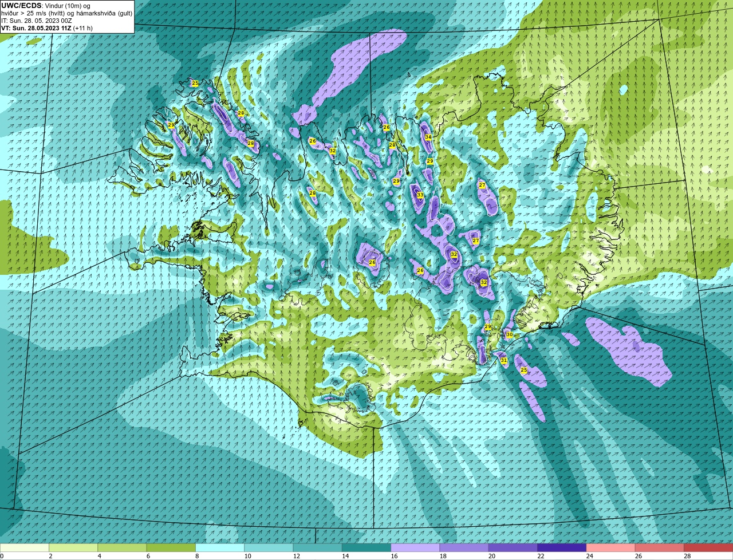733x560 pixels.
Task: Select the 2–4 m/s light green legend swatch
Action: pyautogui.click(x=73, y=547)
